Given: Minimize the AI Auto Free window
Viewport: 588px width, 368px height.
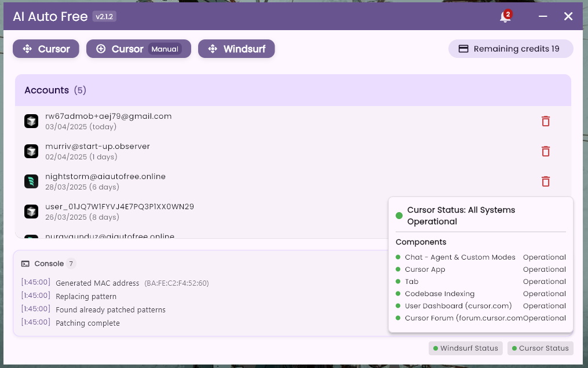Looking at the screenshot, I should click(x=543, y=16).
